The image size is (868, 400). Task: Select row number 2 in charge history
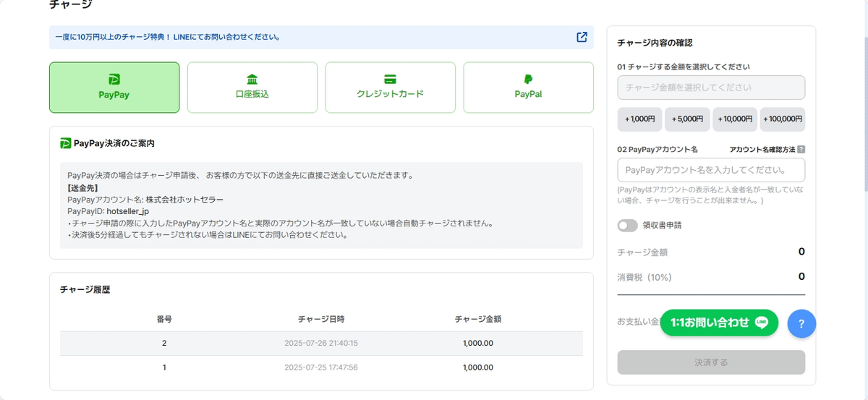pyautogui.click(x=164, y=343)
